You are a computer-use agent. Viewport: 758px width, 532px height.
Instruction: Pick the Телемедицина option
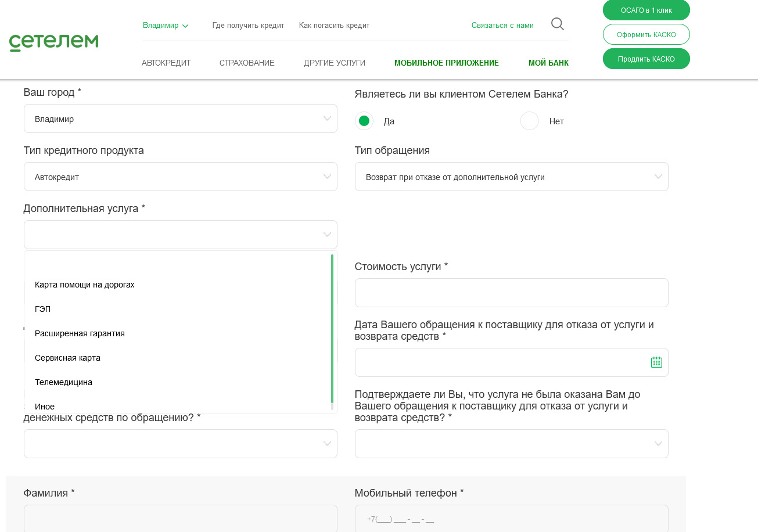point(63,382)
